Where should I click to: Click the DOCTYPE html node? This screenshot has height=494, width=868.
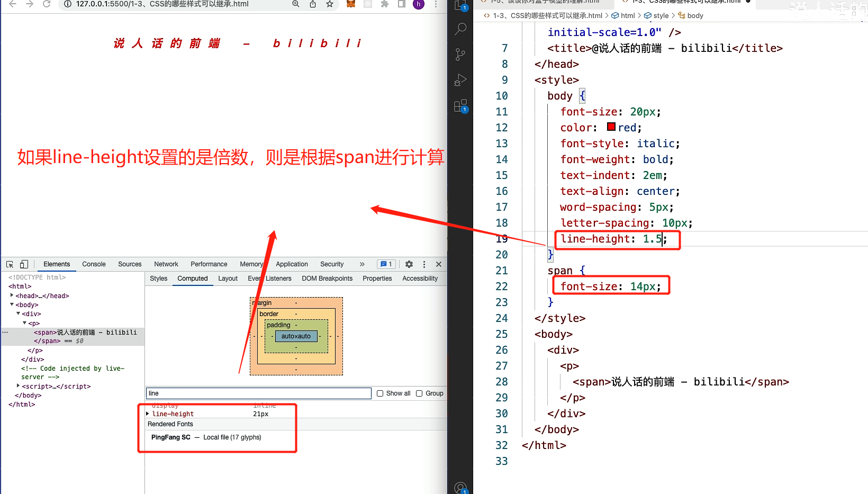(x=37, y=277)
